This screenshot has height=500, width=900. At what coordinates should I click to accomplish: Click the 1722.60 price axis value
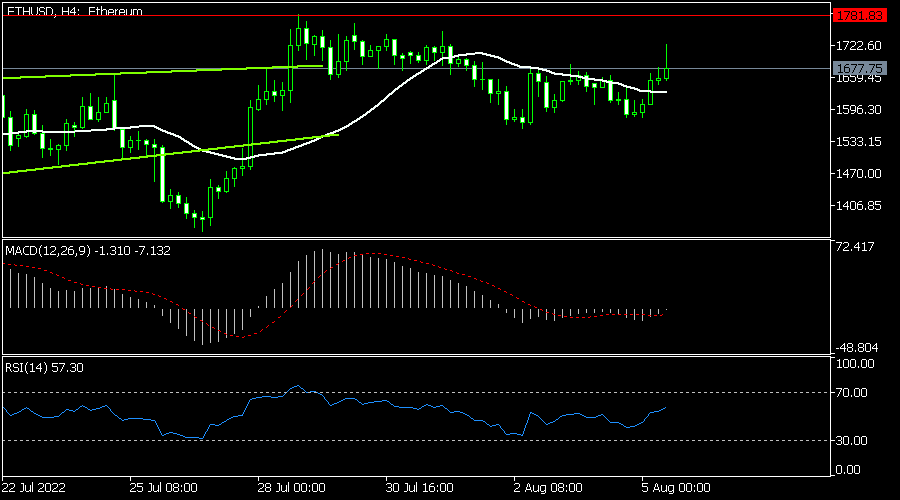[859, 45]
